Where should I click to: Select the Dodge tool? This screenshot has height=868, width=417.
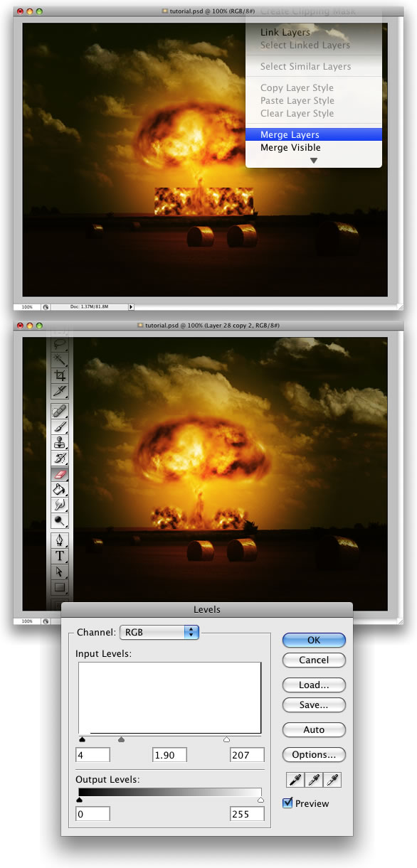60,520
